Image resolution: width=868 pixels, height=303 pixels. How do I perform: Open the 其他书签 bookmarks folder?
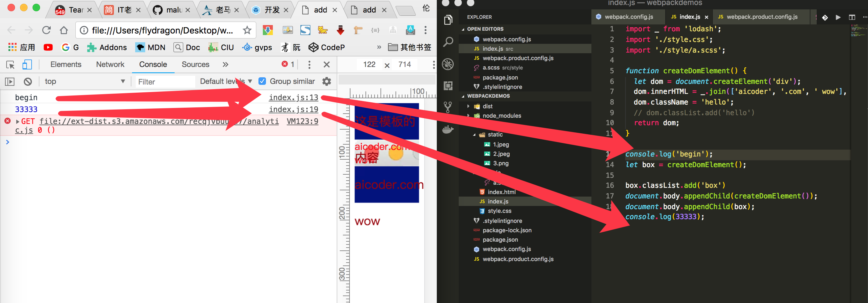(x=409, y=48)
